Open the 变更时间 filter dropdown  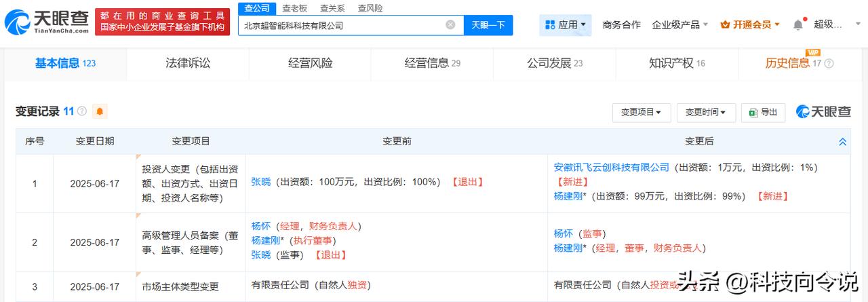706,113
